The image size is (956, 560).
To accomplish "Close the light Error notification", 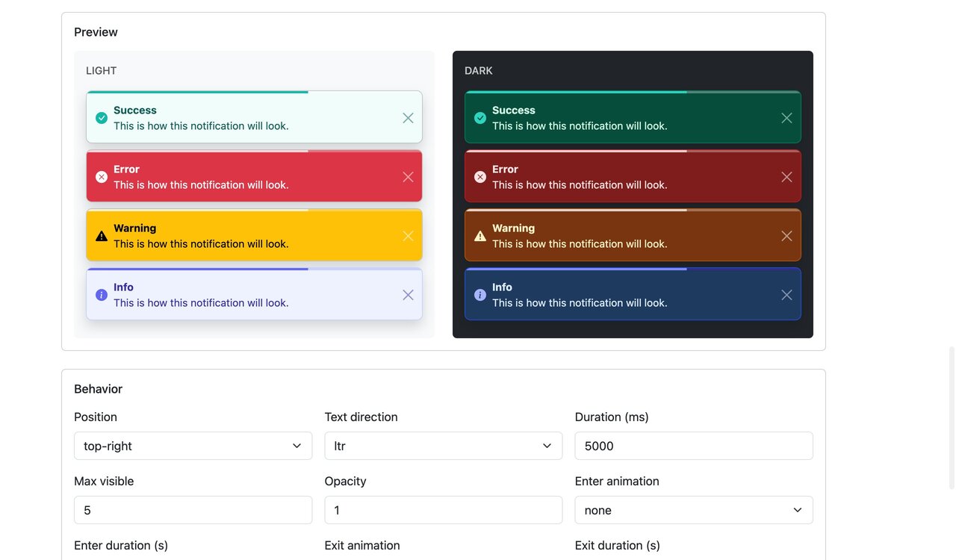I will pyautogui.click(x=408, y=177).
